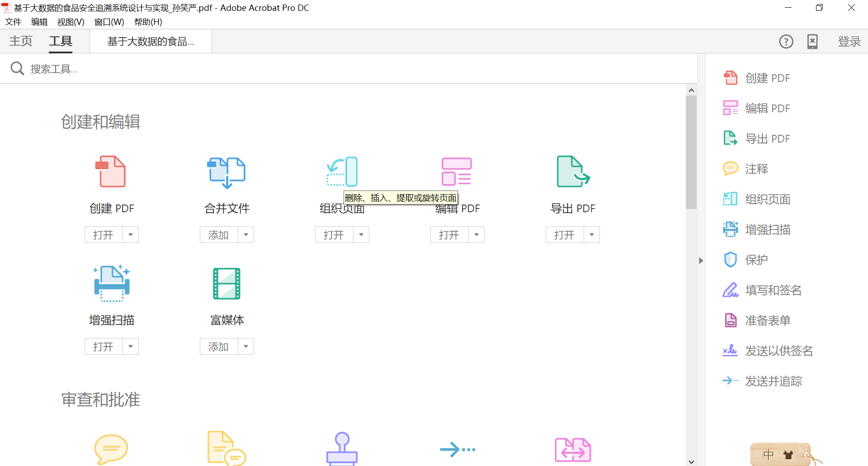Click 打开 button under 编辑 PDF
The width and height of the screenshot is (868, 466).
click(449, 235)
